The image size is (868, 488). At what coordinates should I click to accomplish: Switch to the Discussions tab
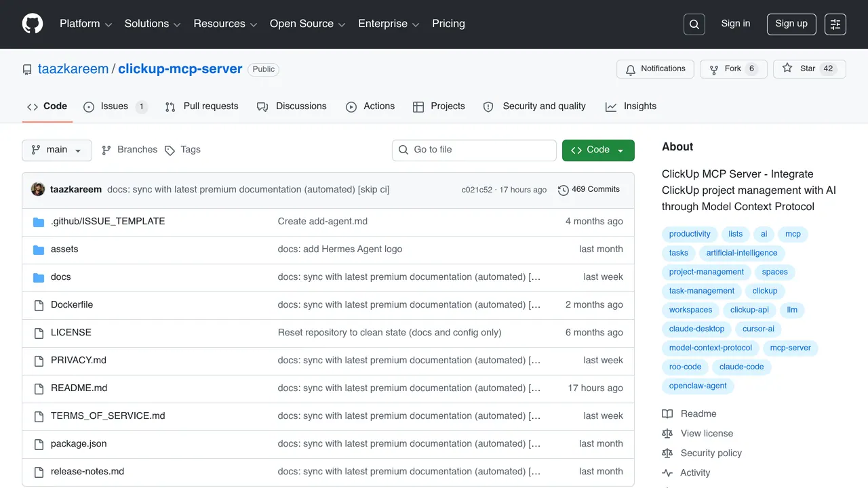(x=292, y=106)
